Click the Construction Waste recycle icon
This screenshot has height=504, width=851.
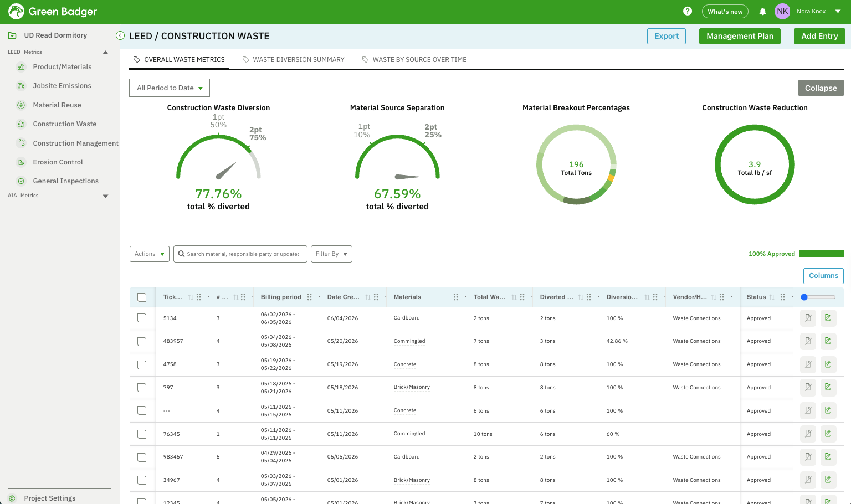click(x=21, y=124)
